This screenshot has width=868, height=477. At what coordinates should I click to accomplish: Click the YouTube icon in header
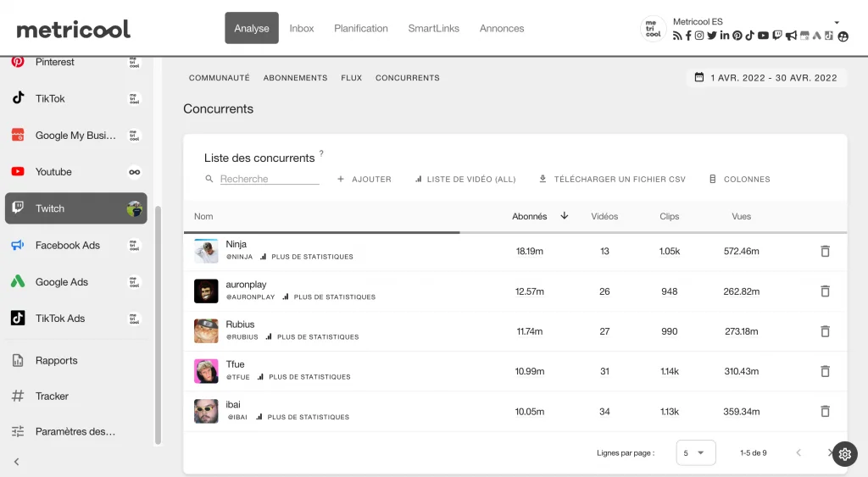coord(763,36)
